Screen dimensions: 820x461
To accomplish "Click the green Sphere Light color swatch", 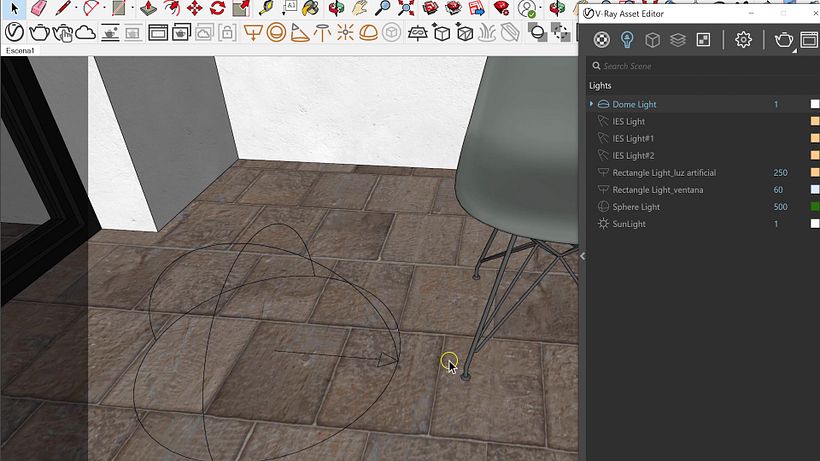I will [815, 207].
